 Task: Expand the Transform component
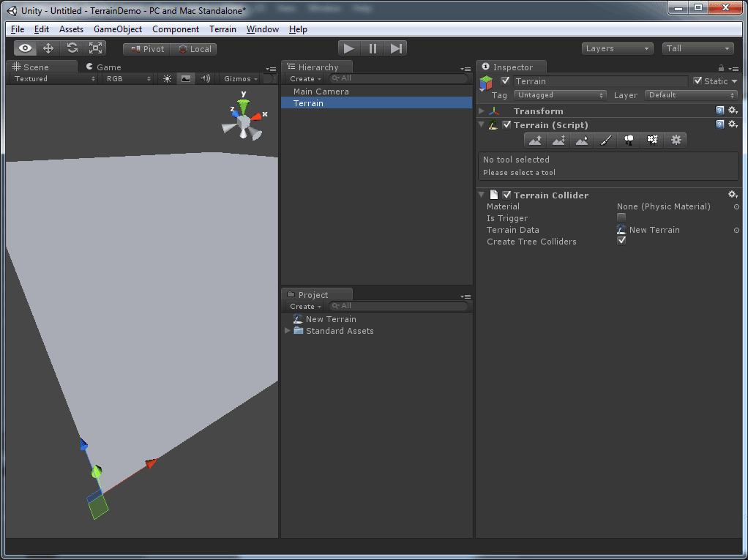point(482,111)
